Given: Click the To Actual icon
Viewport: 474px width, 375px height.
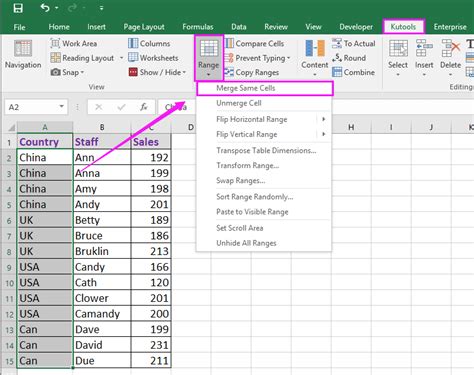Looking at the screenshot, I should pos(337,43).
